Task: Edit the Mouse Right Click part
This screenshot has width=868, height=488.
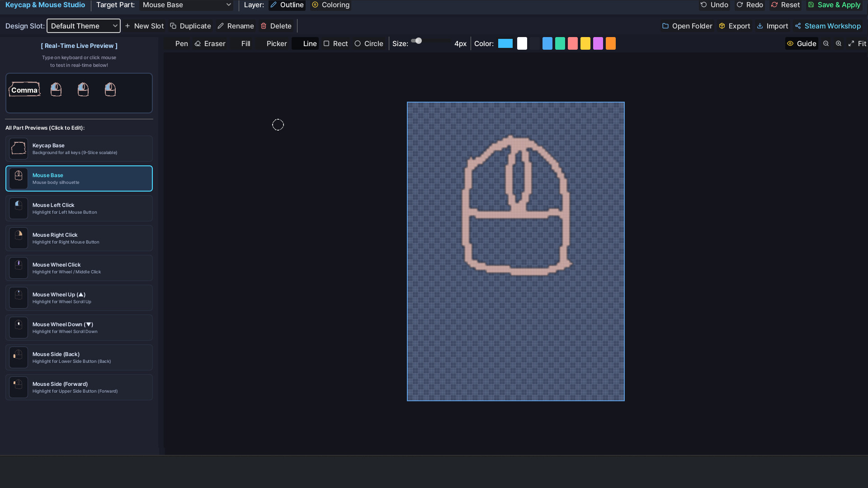Action: [79, 238]
